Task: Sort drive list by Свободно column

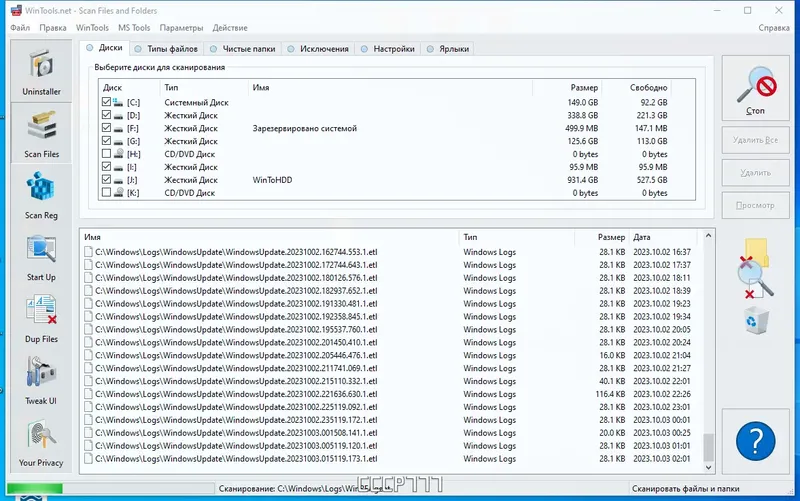Action: point(637,87)
